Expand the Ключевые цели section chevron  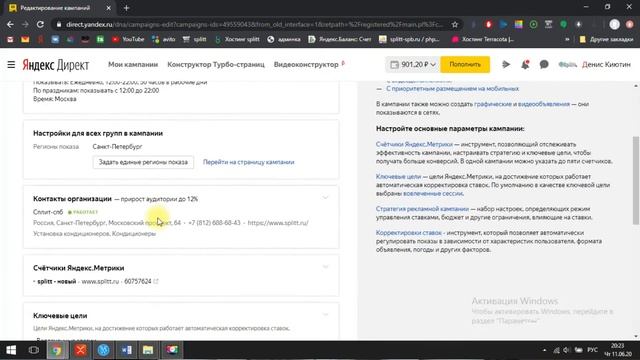(325, 315)
